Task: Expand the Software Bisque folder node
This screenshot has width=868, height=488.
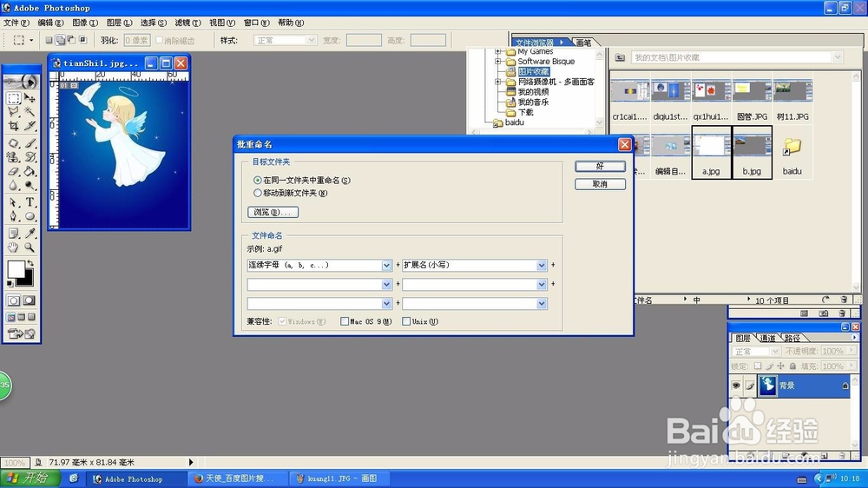Action: tap(497, 62)
